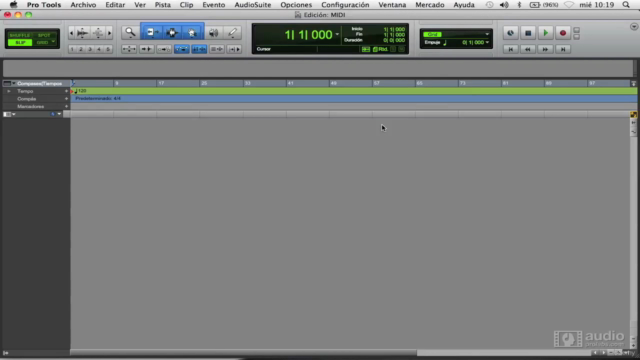Viewport: 640px width, 360px height.
Task: Add marker on Marcadores row
Action: click(x=67, y=106)
